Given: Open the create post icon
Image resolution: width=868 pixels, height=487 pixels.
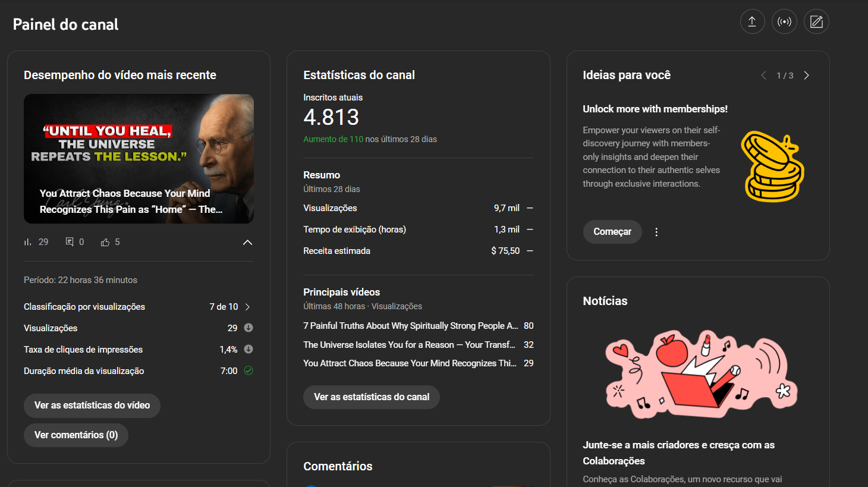Looking at the screenshot, I should tap(816, 22).
